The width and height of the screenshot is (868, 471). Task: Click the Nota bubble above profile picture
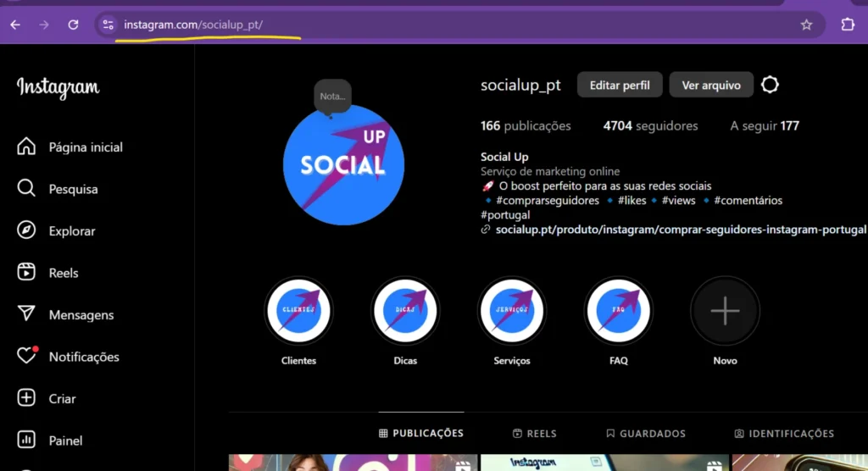tap(332, 97)
